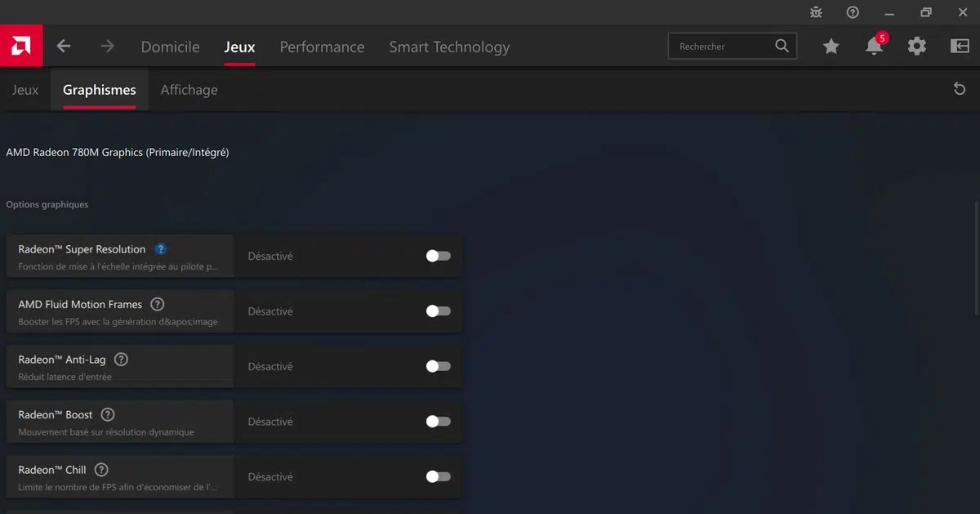Click Désactivé status in Radeon Chill row
Screen dimensions: 980x514
pyautogui.click(x=270, y=476)
